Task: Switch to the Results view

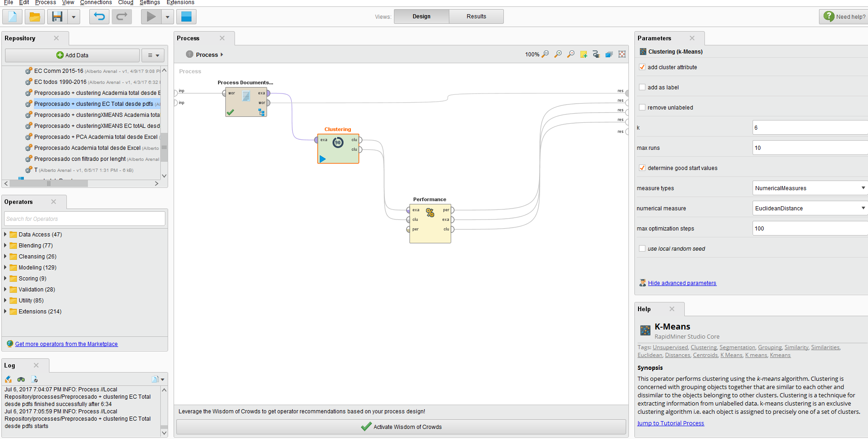Action: [x=476, y=16]
